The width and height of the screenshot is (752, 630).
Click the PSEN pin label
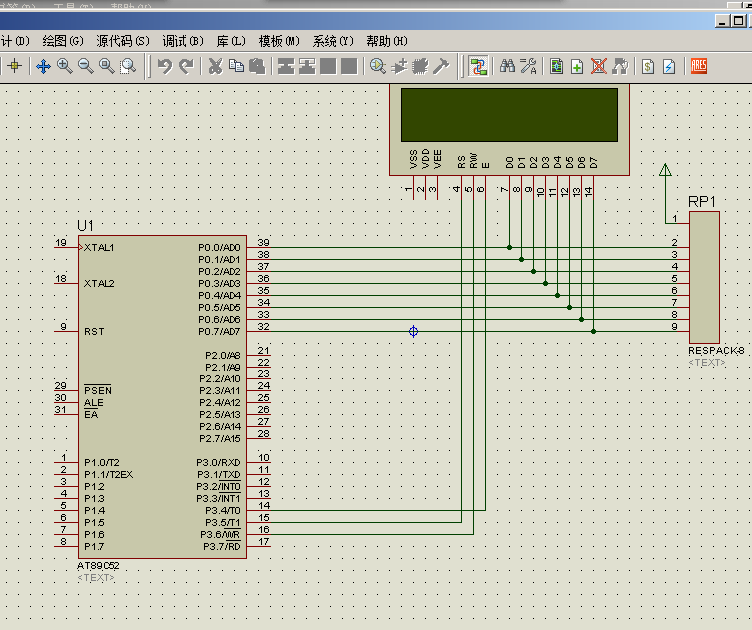tap(98, 390)
